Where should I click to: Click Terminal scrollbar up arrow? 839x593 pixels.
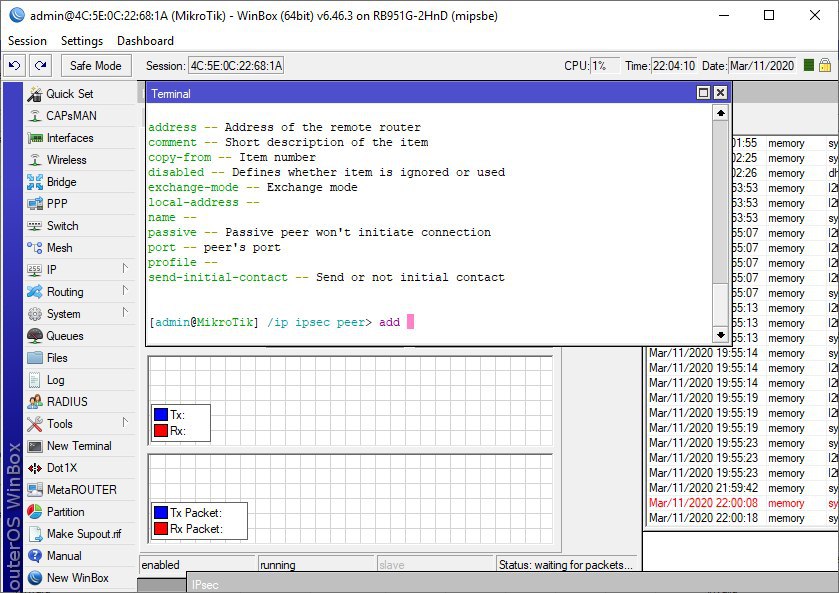(721, 113)
